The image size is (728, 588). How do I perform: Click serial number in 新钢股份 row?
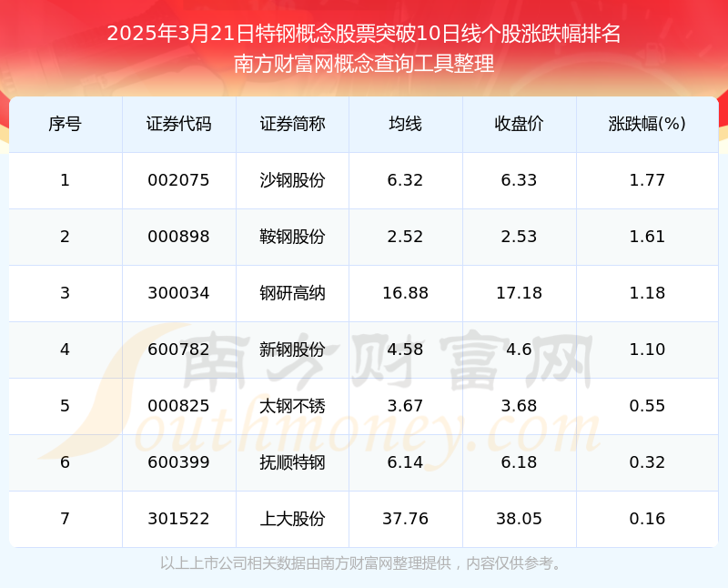point(65,350)
